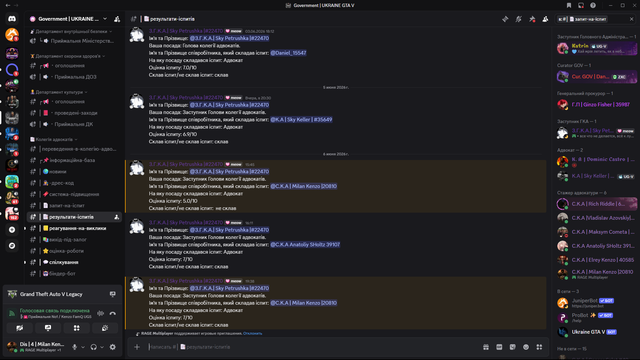The image size is (640, 360).
Task: Open the Threads icon in channel header
Action: coord(505,19)
